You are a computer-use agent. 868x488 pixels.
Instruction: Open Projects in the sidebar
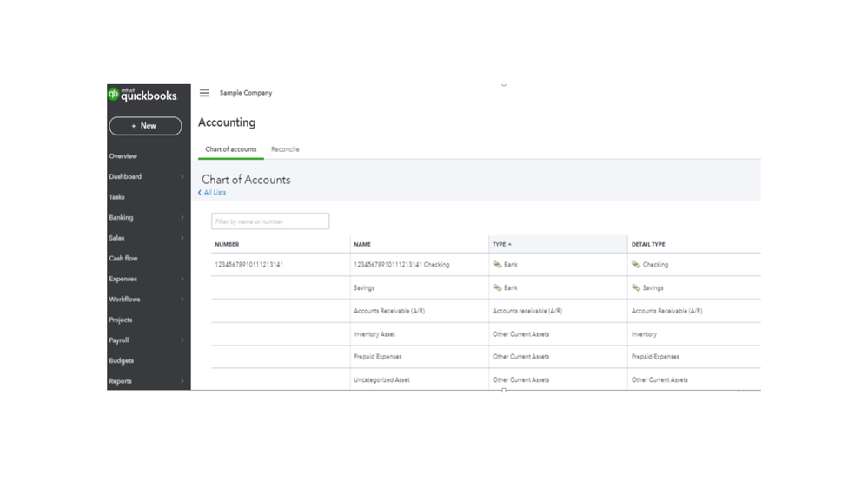coord(121,320)
